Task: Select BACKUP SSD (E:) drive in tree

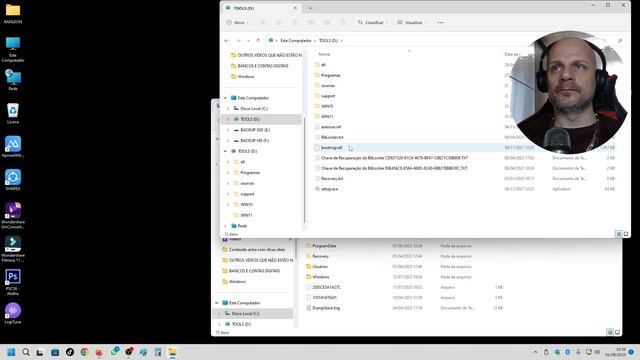Action: pos(255,130)
